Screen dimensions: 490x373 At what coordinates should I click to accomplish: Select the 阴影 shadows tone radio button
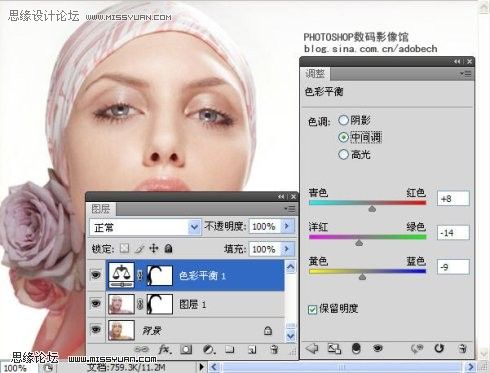(x=343, y=120)
